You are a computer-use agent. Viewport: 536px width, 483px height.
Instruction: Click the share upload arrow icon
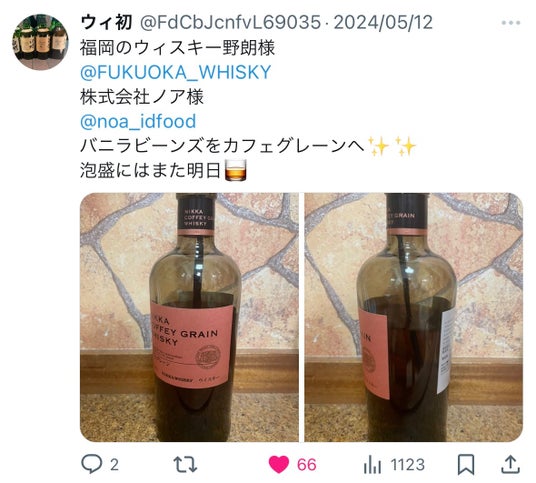pyautogui.click(x=510, y=464)
